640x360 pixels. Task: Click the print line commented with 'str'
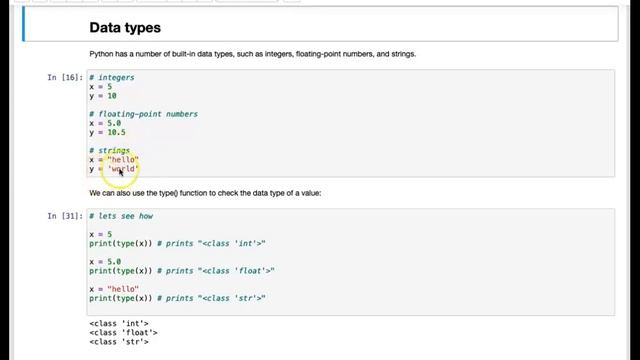point(178,298)
